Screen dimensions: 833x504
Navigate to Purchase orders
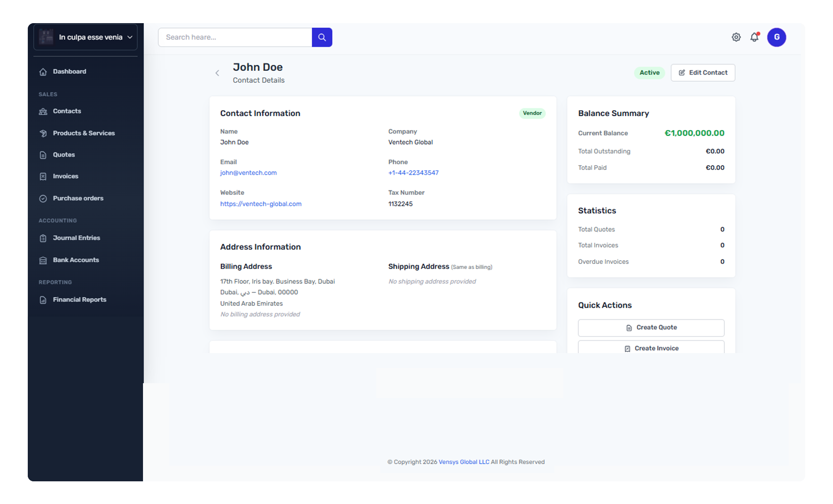click(78, 199)
